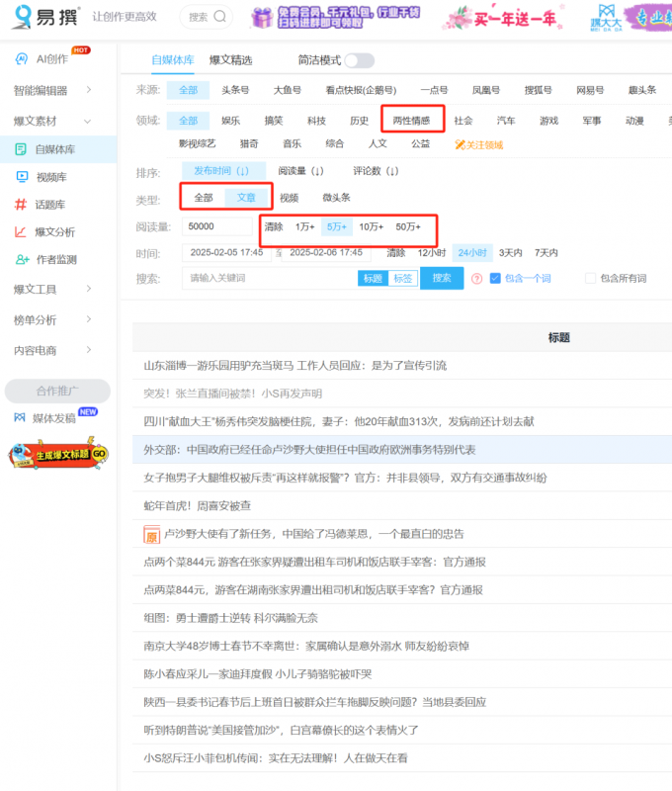
Task: Select 网易号 as source
Action: pyautogui.click(x=590, y=90)
